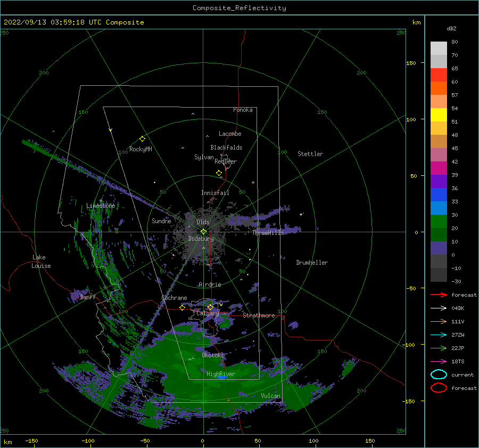Click the cyan 27ZW arrow icon
The image size is (479, 448).
pyautogui.click(x=439, y=335)
